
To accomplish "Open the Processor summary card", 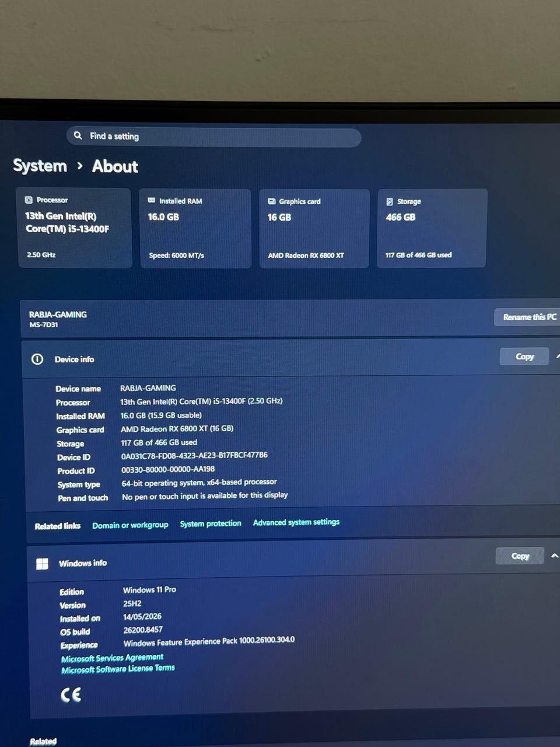I will point(75,228).
